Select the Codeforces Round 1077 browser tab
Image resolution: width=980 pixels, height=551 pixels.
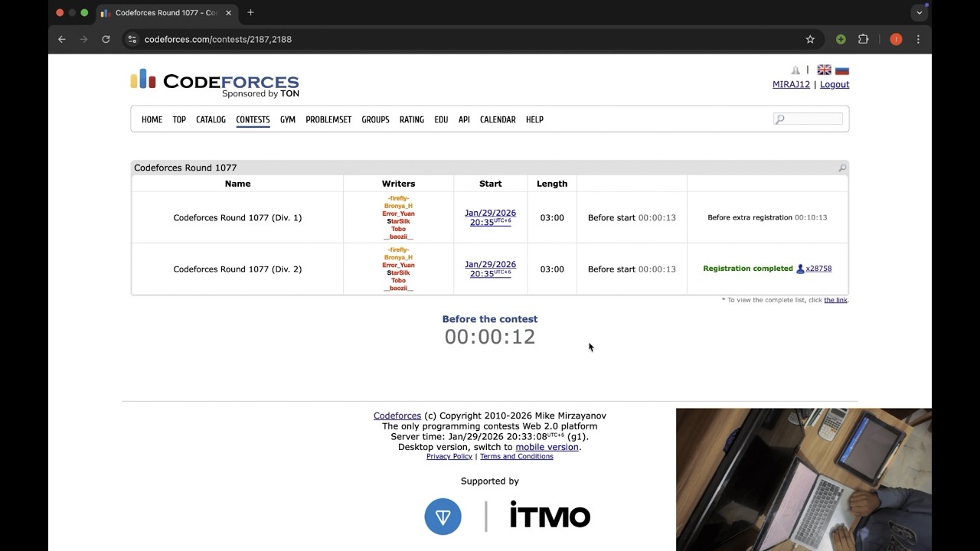[168, 13]
